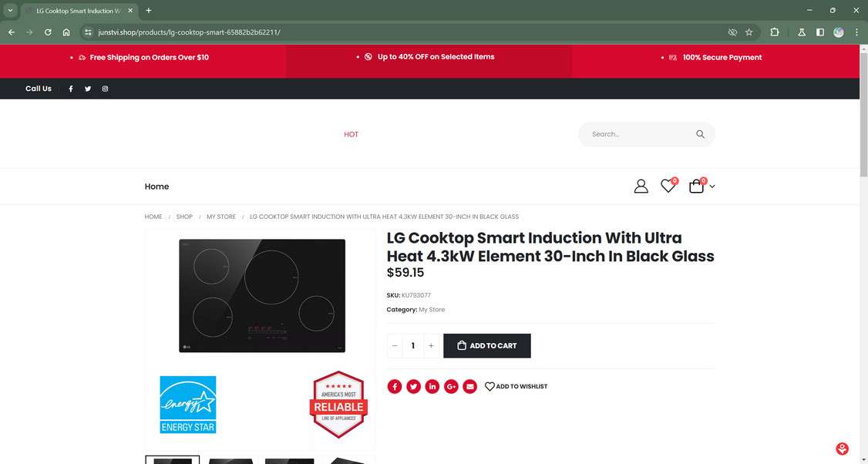Open the Twitter icon in the top dark bar

87,89
